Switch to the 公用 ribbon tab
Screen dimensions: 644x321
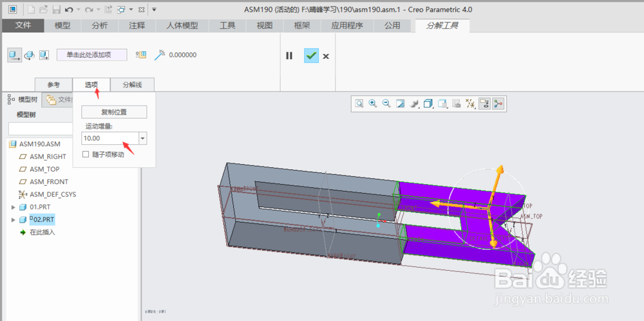[392, 26]
